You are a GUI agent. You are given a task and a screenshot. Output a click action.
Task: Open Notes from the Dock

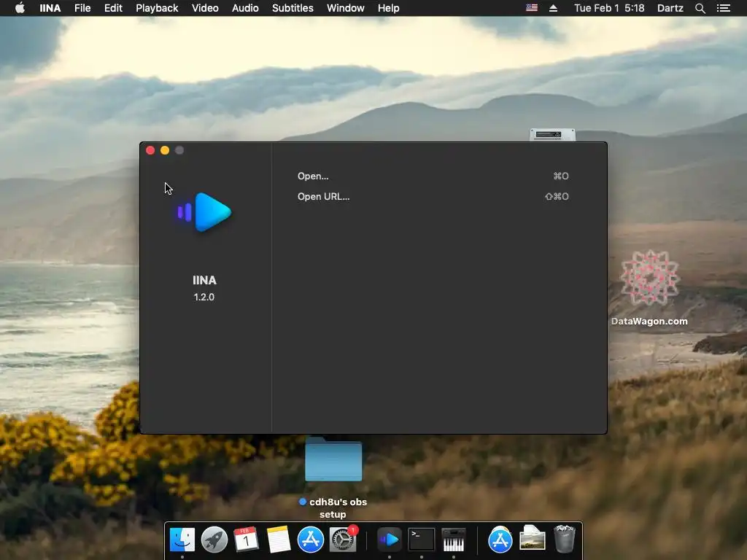(x=278, y=540)
